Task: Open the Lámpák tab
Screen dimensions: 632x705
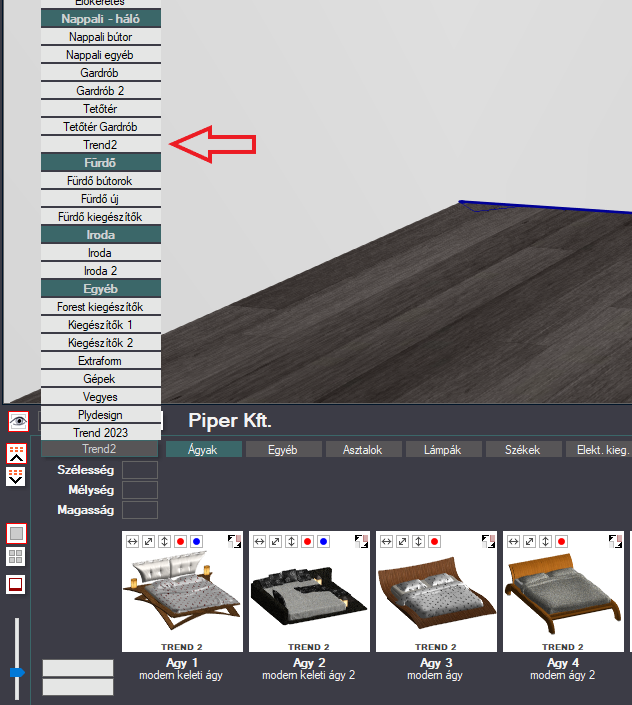Action: coord(444,450)
